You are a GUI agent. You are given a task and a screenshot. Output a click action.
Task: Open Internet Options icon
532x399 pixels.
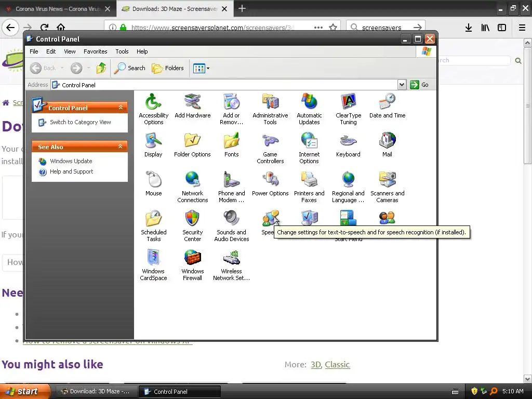[309, 148]
